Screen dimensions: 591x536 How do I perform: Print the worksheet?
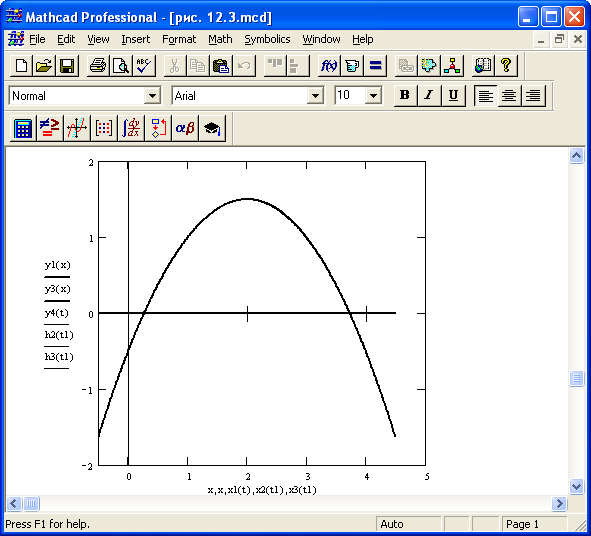point(98,66)
